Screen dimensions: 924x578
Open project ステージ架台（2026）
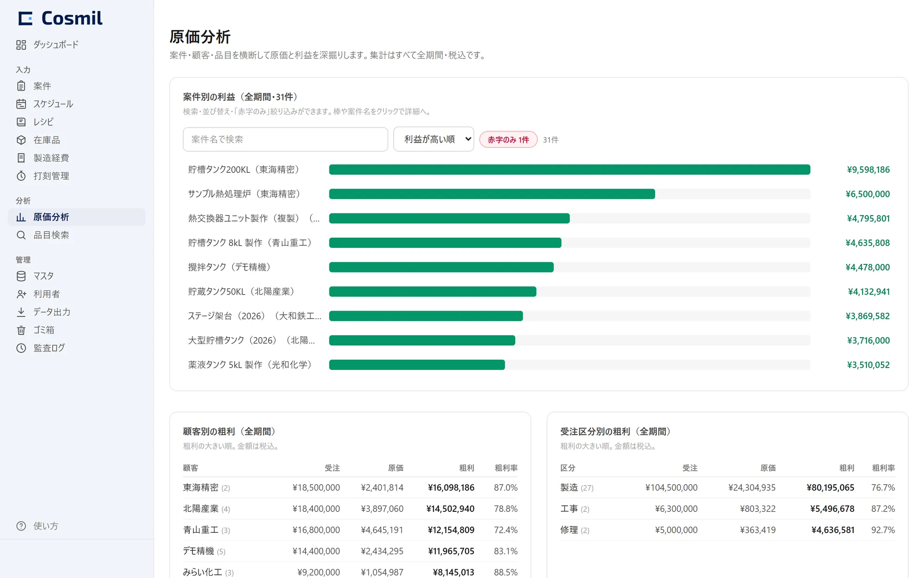255,316
